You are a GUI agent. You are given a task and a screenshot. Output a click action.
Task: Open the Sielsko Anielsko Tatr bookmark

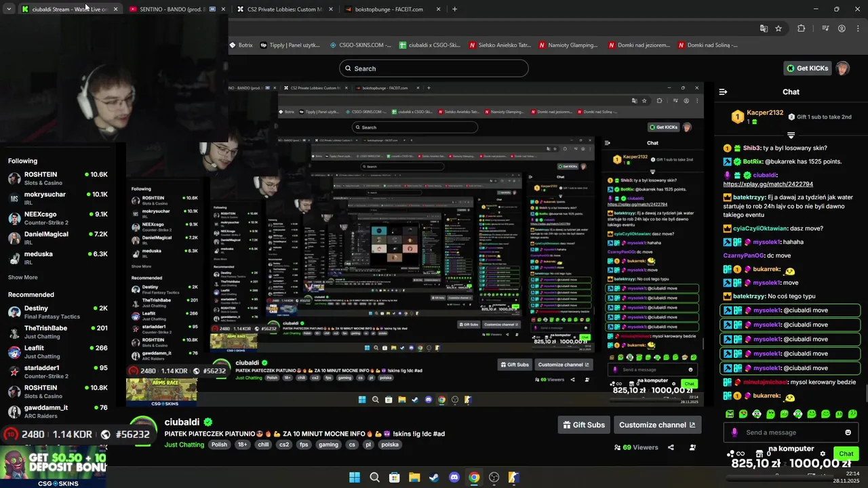500,45
